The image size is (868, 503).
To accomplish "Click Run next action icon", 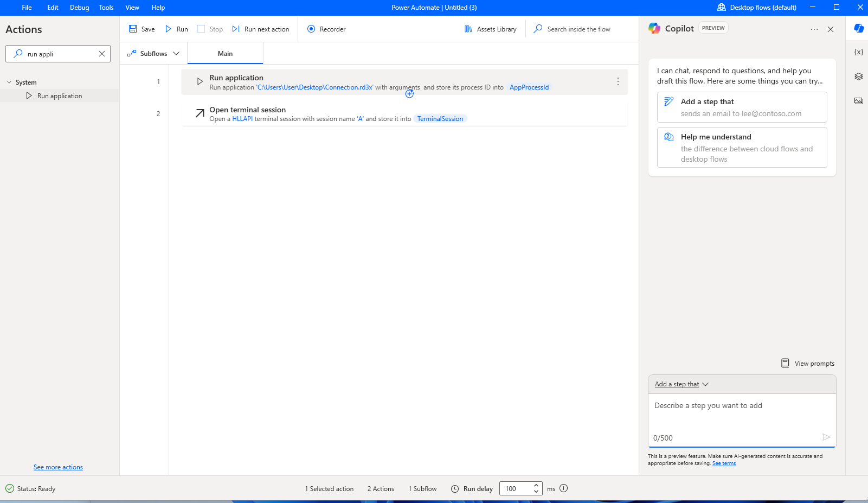I will 236,29.
